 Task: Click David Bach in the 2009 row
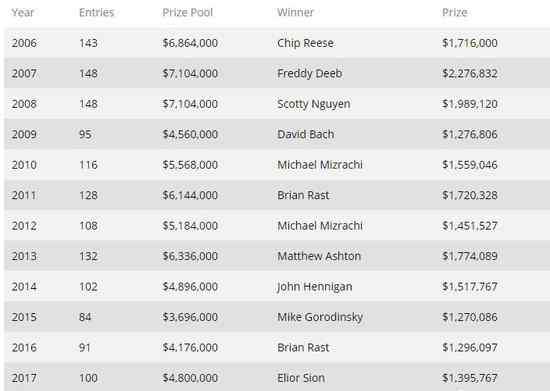click(305, 134)
